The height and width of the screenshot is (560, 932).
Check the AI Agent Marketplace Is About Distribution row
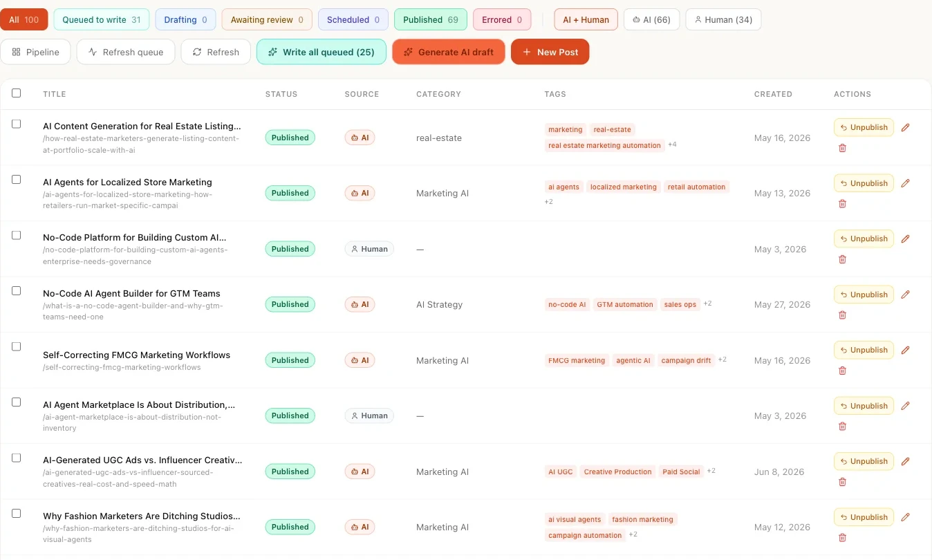click(17, 402)
